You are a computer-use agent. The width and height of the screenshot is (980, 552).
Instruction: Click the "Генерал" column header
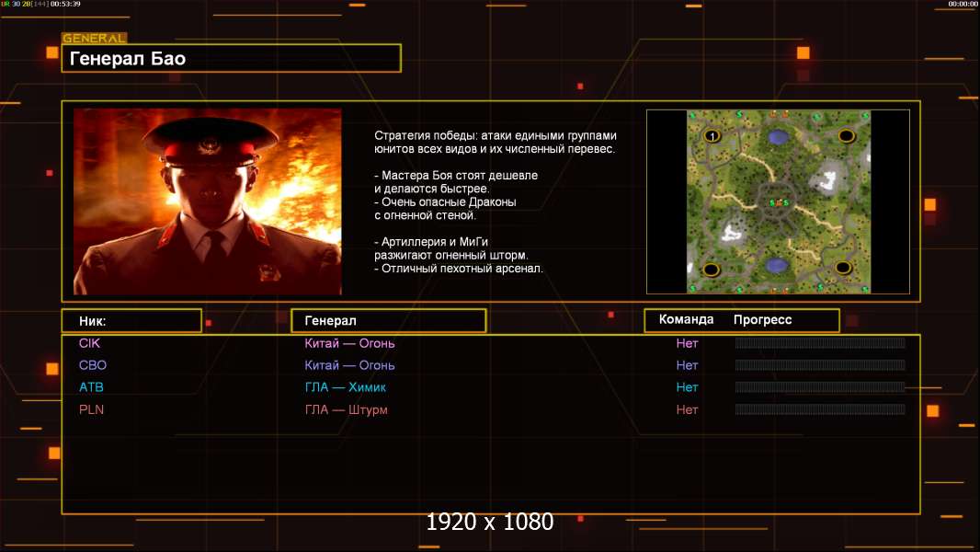pyautogui.click(x=389, y=321)
